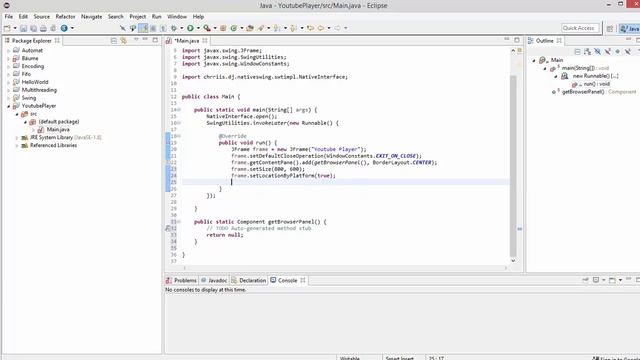Collapse the src folder node
640x360 pixels.
[17, 114]
